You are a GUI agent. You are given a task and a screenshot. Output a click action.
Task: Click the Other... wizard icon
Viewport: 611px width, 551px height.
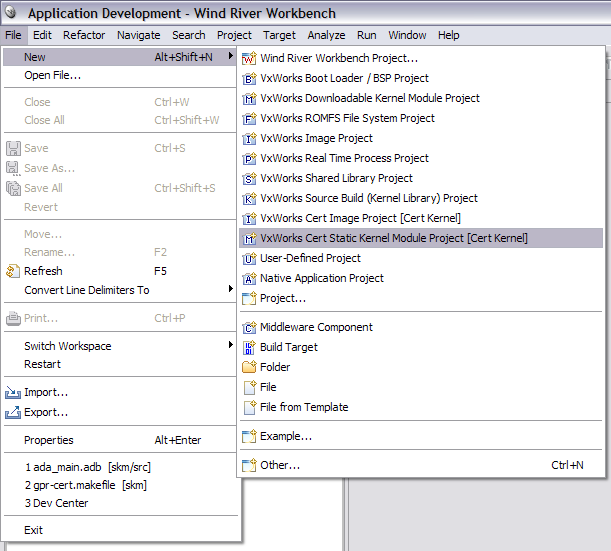[249, 465]
